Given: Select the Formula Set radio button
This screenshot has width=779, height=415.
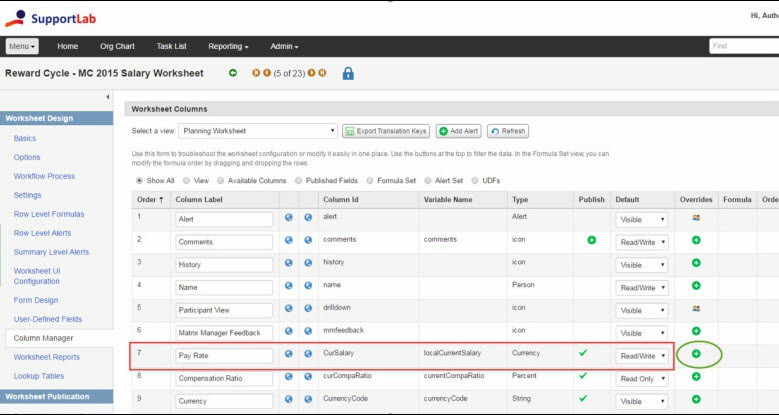Looking at the screenshot, I should pos(370,180).
